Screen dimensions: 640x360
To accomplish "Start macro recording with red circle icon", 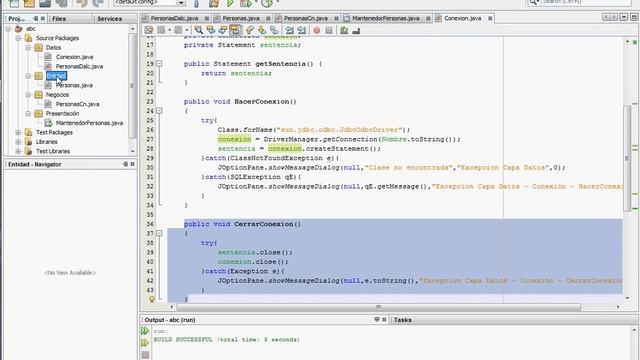I will pyautogui.click(x=317, y=30).
